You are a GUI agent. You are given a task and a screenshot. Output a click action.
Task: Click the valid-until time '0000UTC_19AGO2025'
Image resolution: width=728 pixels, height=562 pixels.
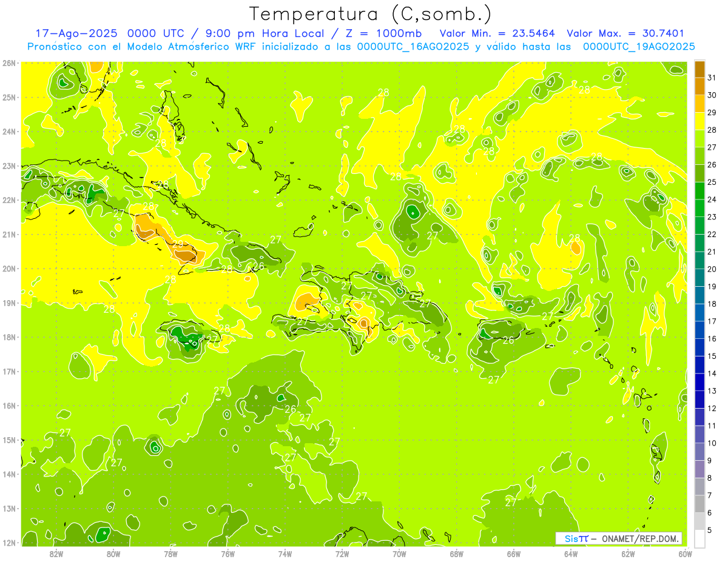[x=639, y=47]
